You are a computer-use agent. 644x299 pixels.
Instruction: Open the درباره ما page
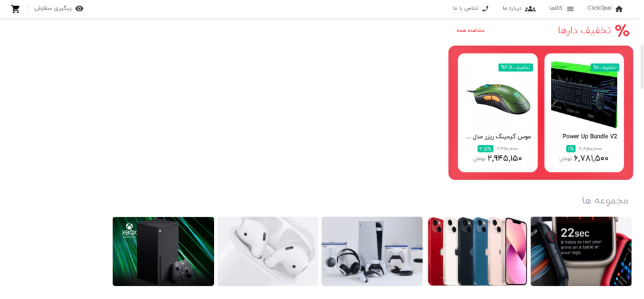coord(512,8)
